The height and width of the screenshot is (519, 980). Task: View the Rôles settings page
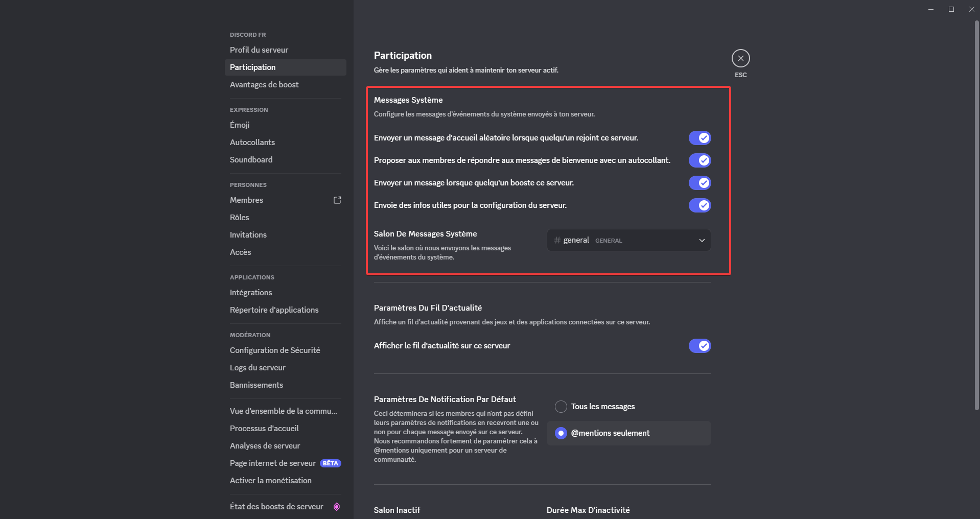tap(239, 217)
